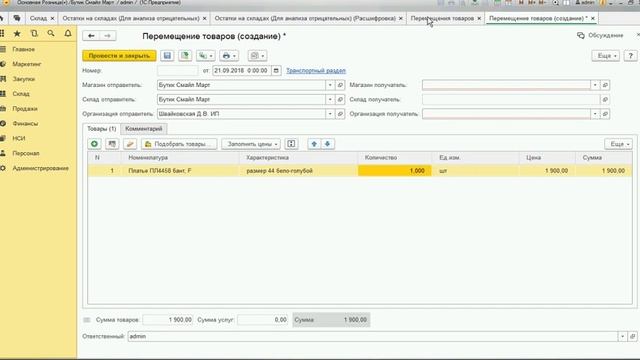The width and height of the screenshot is (640, 360).
Task: Click the Магазин получатель input field
Action: tap(506, 85)
